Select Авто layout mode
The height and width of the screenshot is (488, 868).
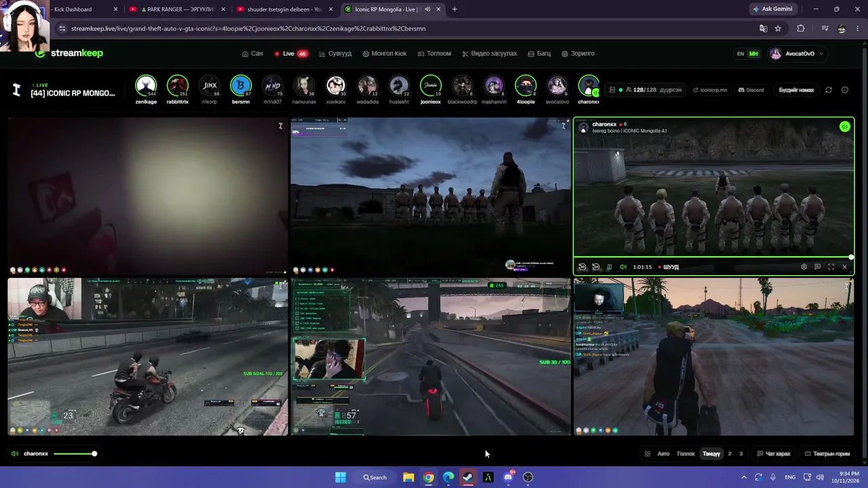(x=663, y=454)
